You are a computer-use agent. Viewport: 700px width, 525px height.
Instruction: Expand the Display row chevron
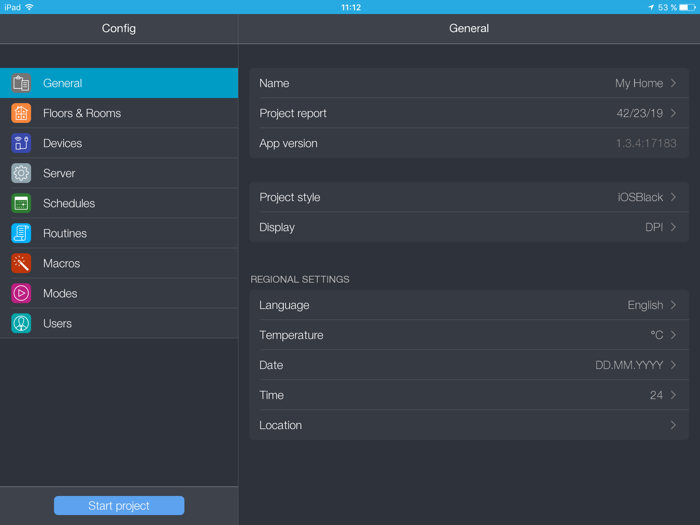point(673,227)
